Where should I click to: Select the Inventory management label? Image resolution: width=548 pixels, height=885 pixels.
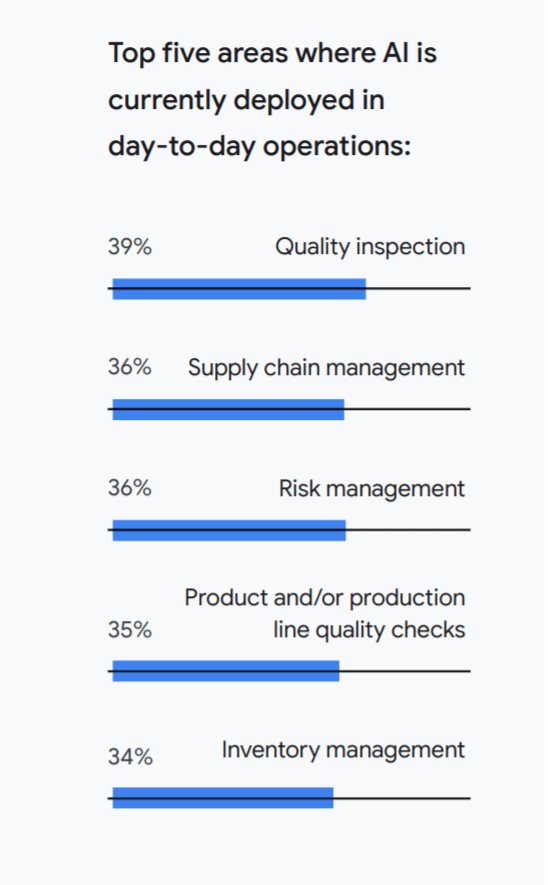[x=343, y=750]
